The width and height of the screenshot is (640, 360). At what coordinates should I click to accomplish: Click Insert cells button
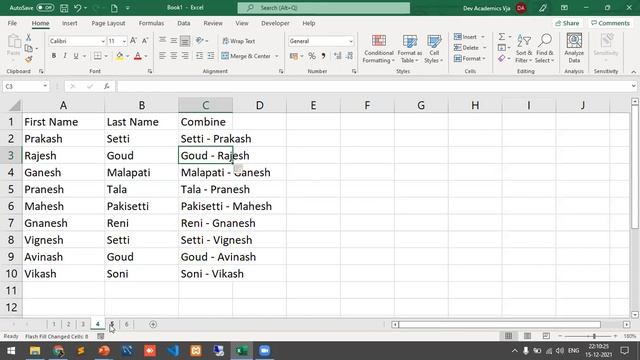465,37
